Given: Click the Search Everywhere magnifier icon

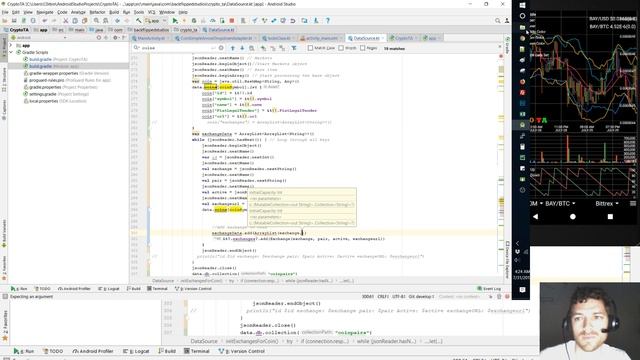Looking at the screenshot, I should pyautogui.click(x=498, y=20).
